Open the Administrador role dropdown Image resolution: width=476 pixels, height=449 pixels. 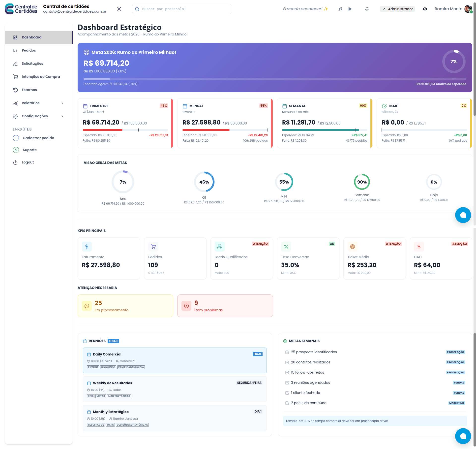click(x=397, y=9)
